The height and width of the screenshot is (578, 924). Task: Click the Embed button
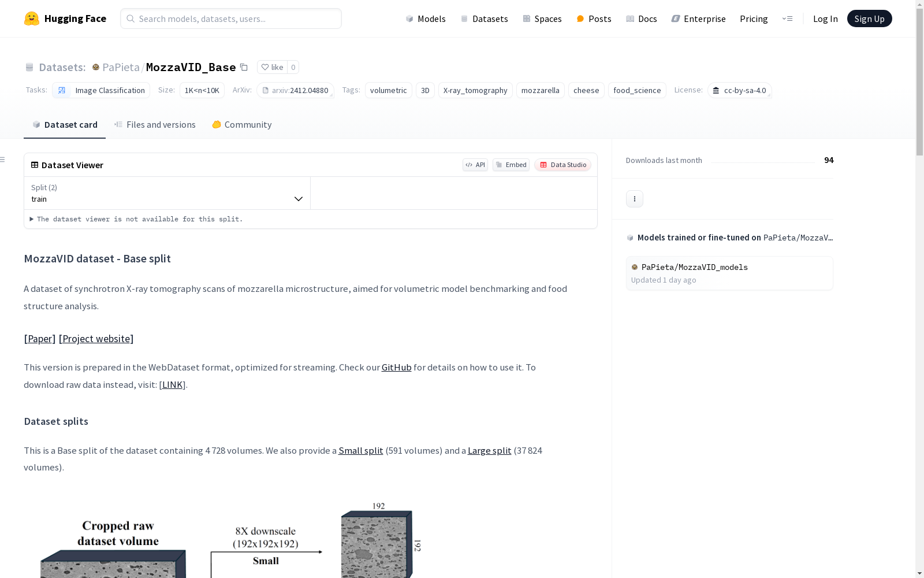pyautogui.click(x=511, y=165)
